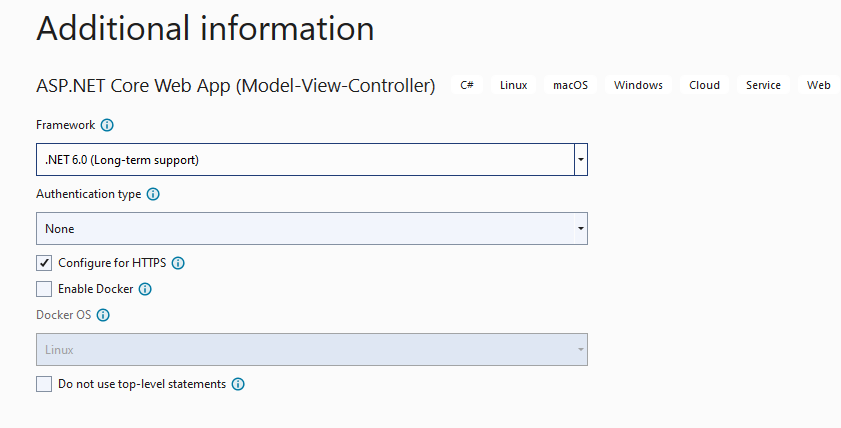
Task: Open the Framework dropdown arrow
Action: (580, 159)
